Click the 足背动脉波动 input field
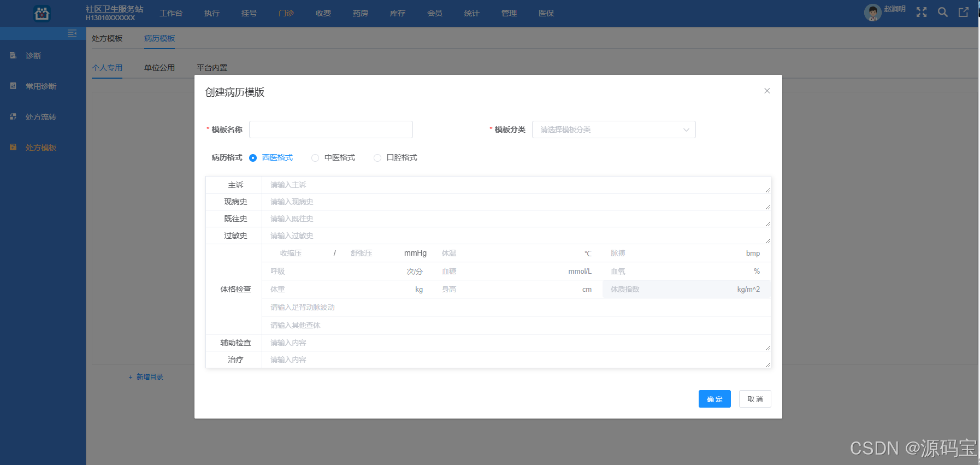This screenshot has height=465, width=980. coord(516,307)
